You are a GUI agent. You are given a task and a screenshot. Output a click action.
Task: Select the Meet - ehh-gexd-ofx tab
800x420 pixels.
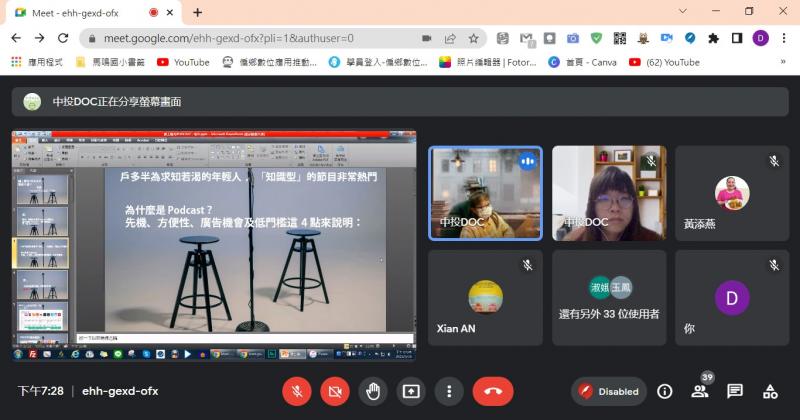pyautogui.click(x=94, y=13)
